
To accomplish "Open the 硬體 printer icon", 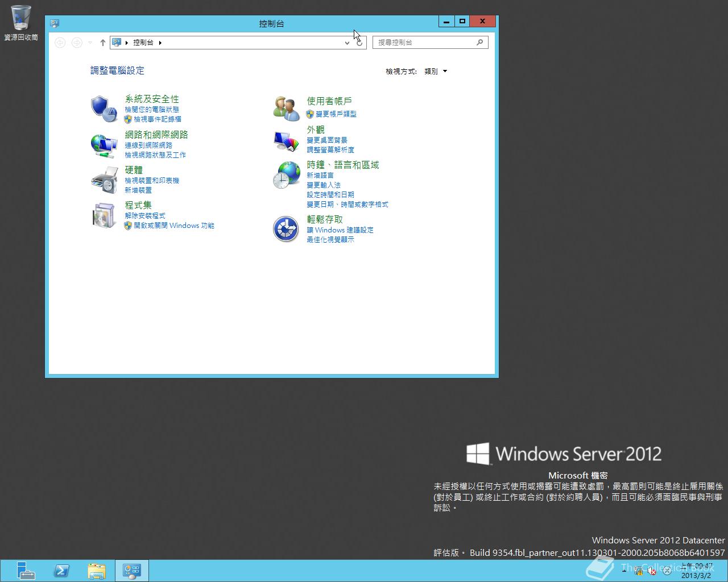I will pos(104,180).
